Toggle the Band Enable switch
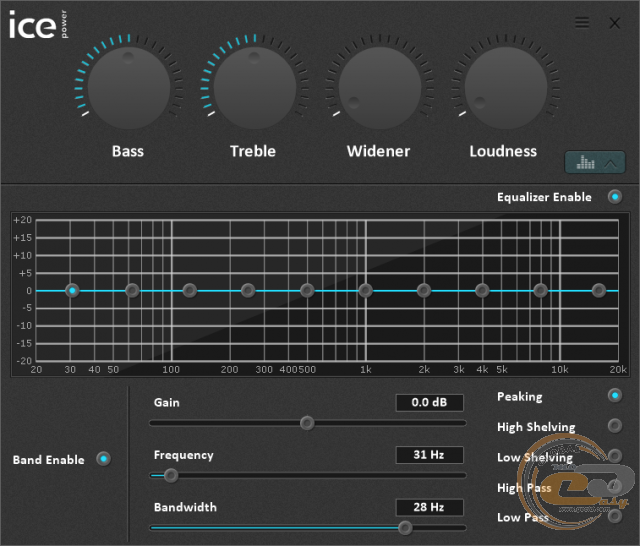The height and width of the screenshot is (546, 640). click(x=103, y=459)
